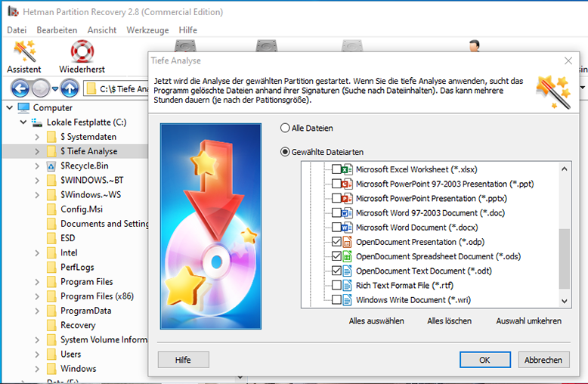This screenshot has width=588, height=384.
Task: Expand the $WINDOWS.~BT folder
Action: click(37, 181)
